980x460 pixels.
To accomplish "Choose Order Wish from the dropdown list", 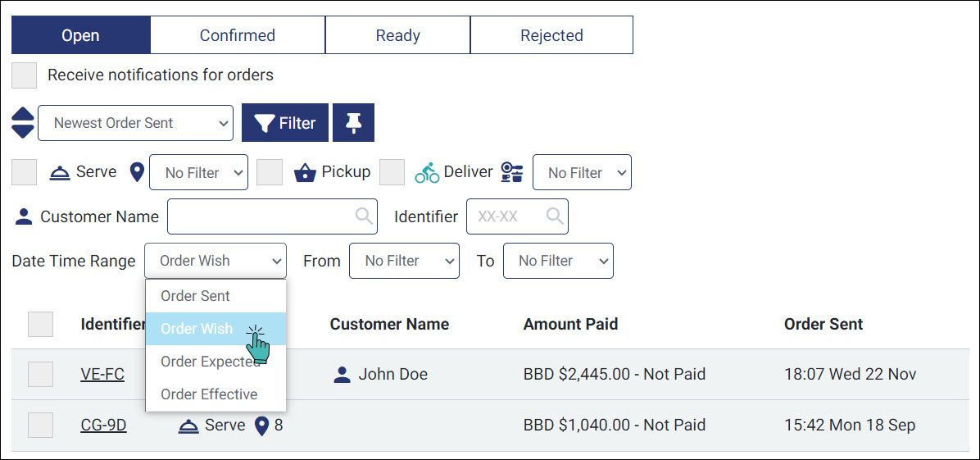I will tap(216, 329).
